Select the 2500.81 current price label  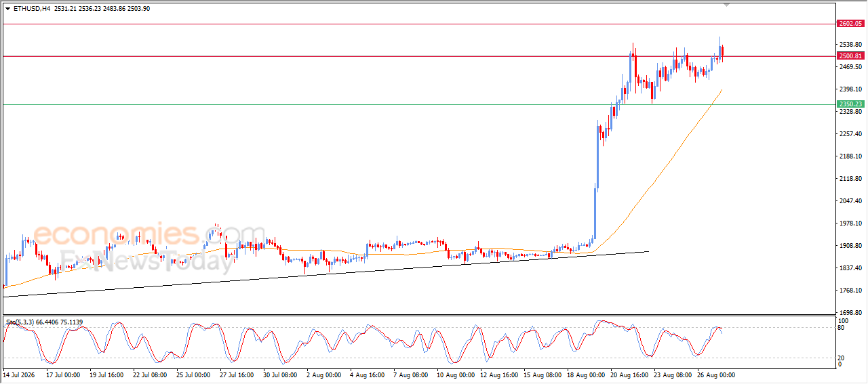click(850, 56)
